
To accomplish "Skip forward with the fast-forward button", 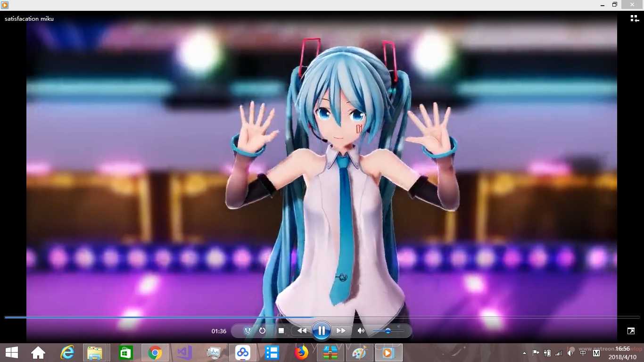I will pyautogui.click(x=341, y=331).
